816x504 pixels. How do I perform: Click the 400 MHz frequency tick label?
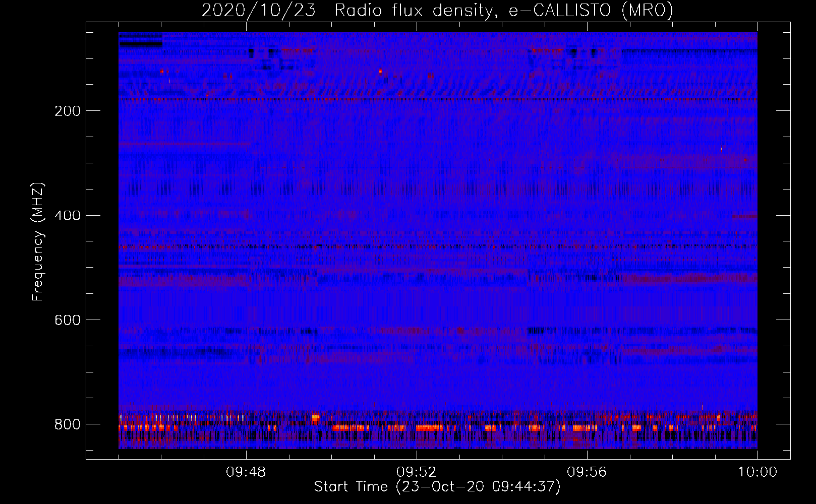click(68, 216)
